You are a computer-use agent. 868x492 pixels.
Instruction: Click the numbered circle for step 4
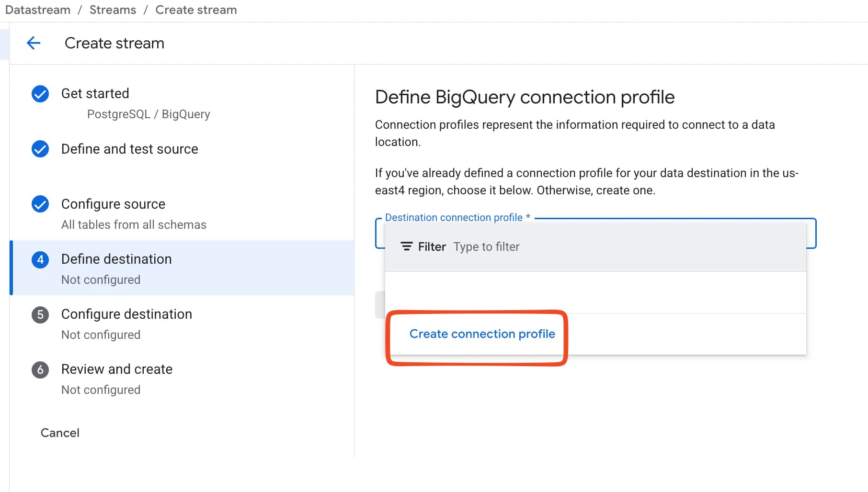coord(40,259)
